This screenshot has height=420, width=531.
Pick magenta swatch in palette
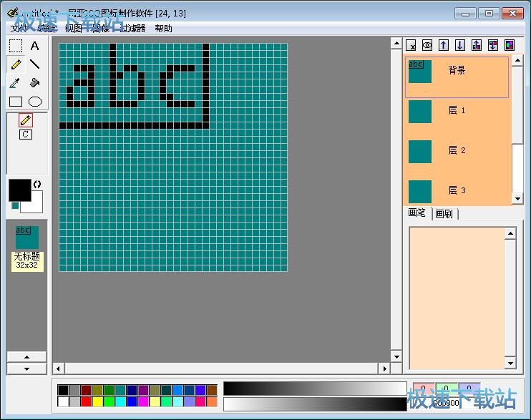click(x=143, y=401)
